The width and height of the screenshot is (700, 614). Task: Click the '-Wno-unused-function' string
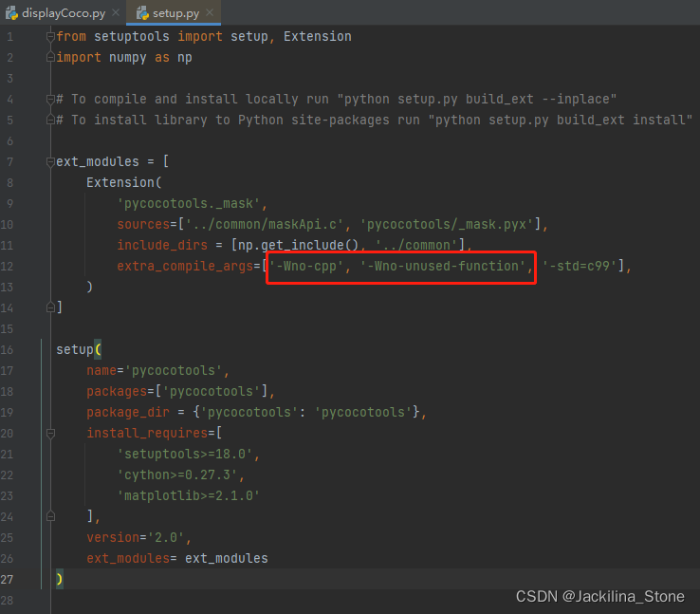click(x=443, y=266)
